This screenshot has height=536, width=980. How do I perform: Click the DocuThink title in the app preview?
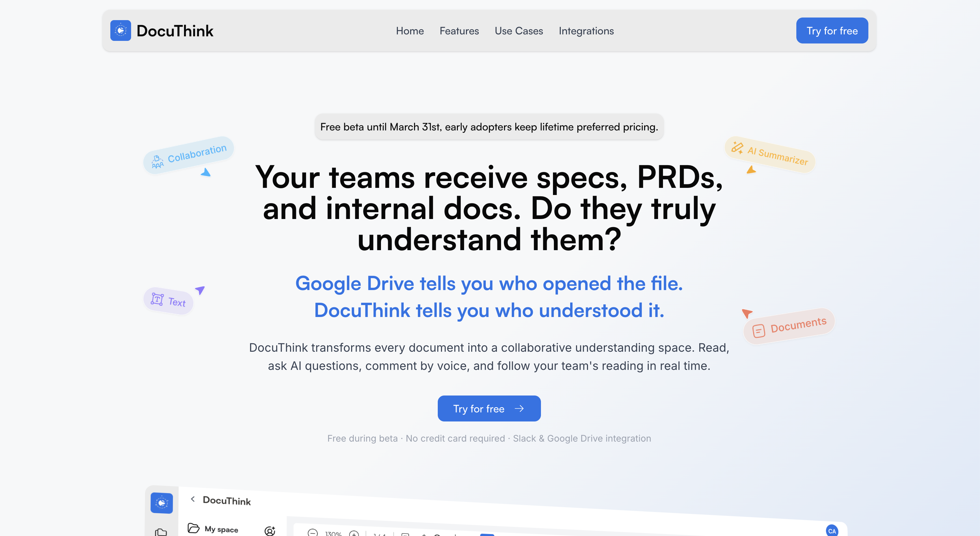coord(227,501)
